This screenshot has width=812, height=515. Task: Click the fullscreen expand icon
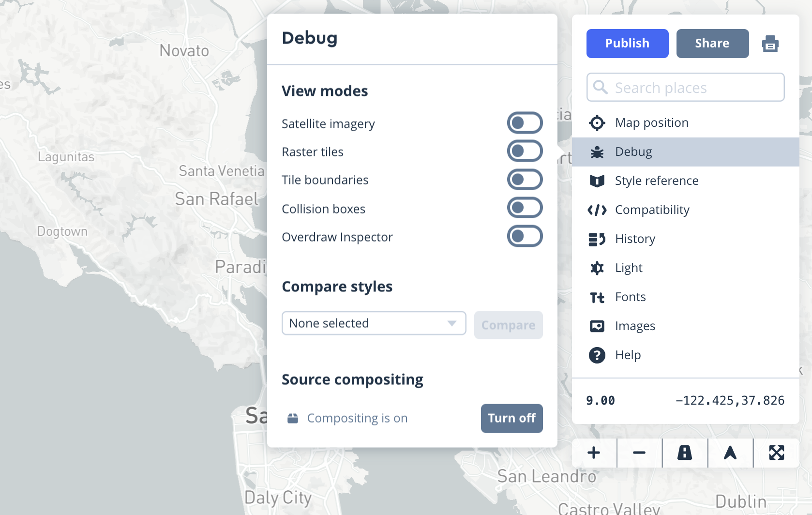[776, 453]
